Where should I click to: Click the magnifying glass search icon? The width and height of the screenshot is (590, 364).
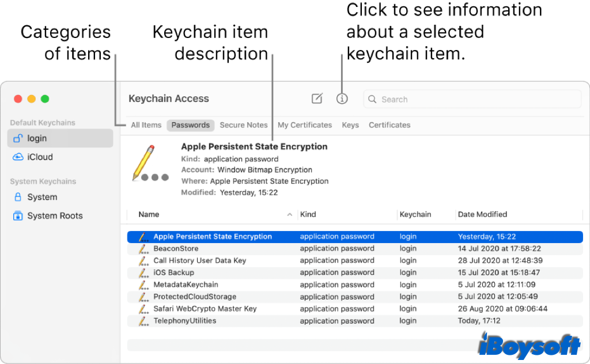372,99
